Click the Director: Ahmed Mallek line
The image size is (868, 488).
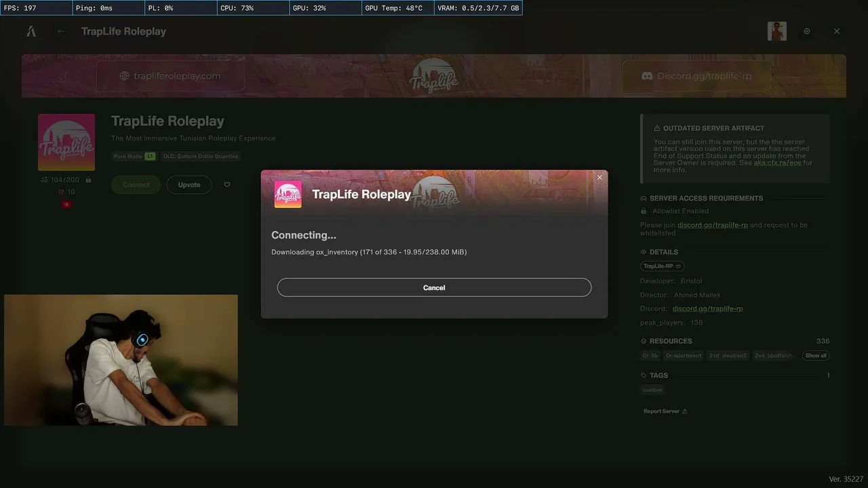680,295
